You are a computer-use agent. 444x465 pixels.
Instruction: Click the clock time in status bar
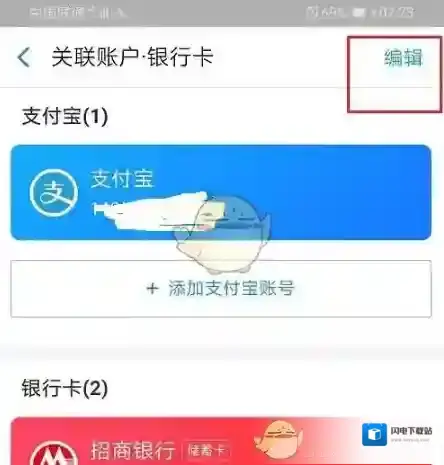coord(393,13)
